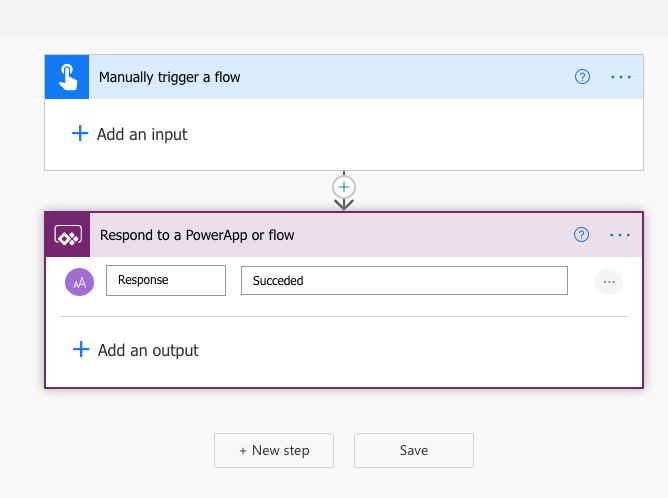Click the text type icon beside Response
Viewport: 668px width, 498px height.
coord(79,282)
